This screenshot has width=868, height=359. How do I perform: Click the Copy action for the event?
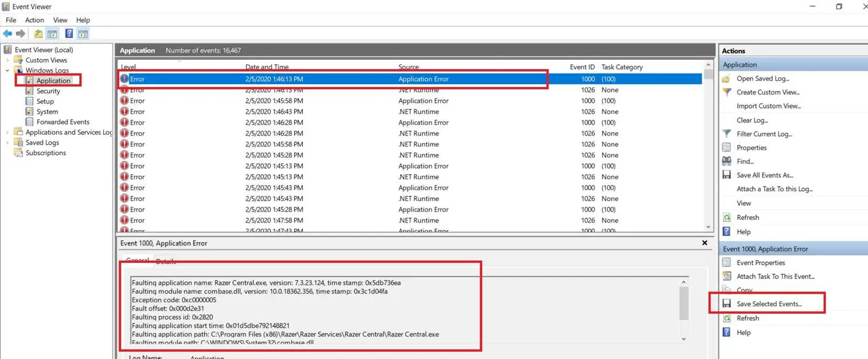pyautogui.click(x=745, y=290)
